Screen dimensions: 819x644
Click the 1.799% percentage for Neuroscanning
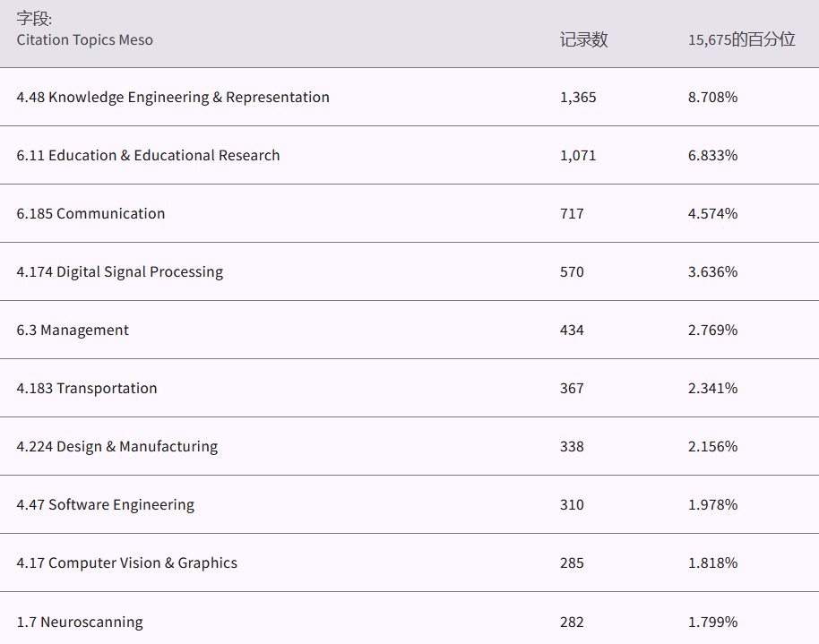point(712,622)
